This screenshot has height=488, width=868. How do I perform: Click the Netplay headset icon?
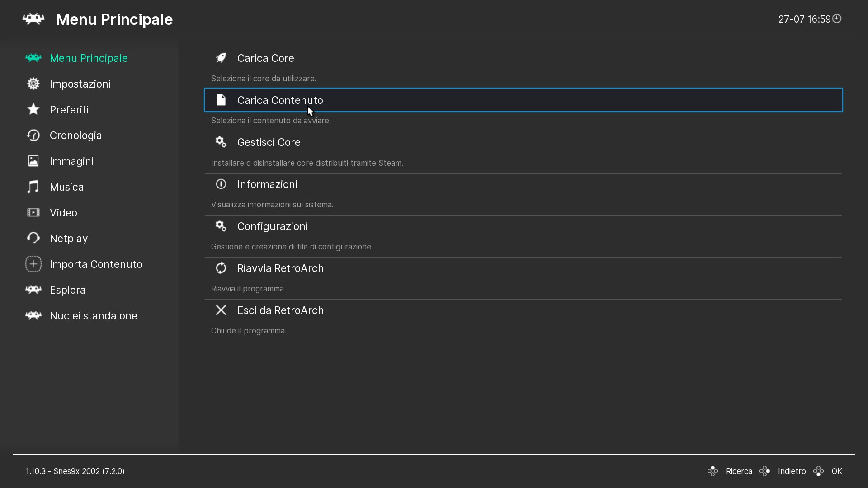tap(33, 239)
